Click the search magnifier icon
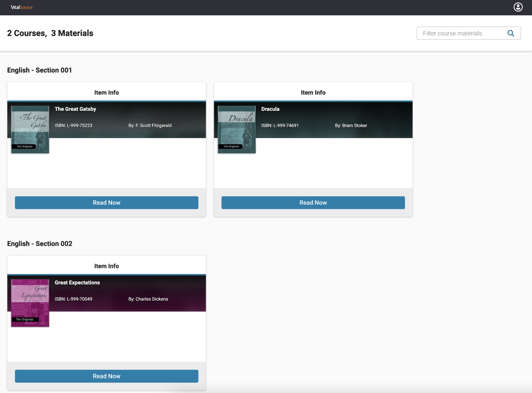 [511, 33]
